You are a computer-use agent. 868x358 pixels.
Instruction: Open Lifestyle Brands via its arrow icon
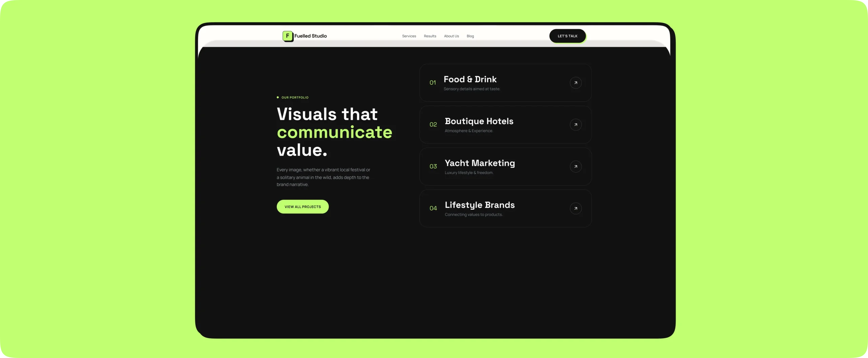pos(575,208)
